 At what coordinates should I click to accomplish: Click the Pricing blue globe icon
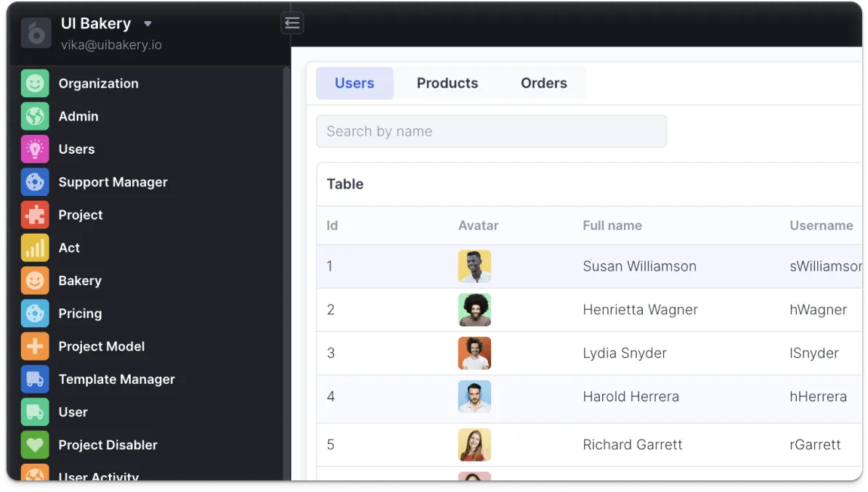[x=35, y=313]
